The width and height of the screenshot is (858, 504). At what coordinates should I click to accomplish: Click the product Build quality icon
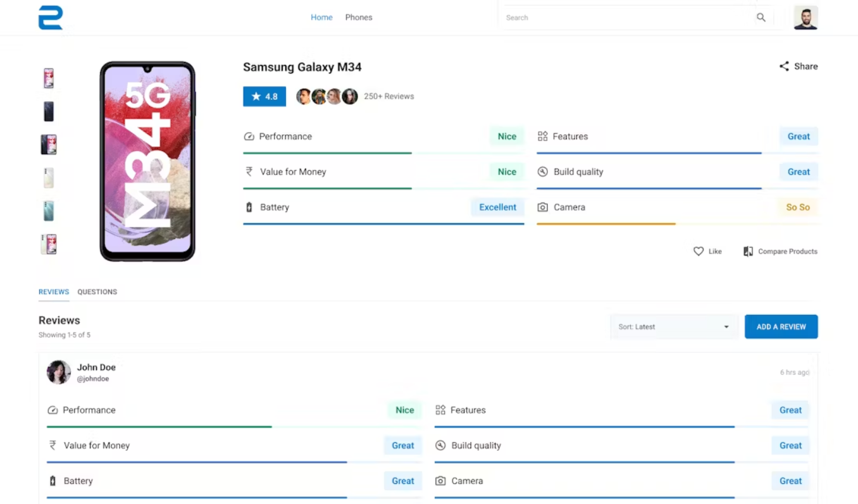542,172
